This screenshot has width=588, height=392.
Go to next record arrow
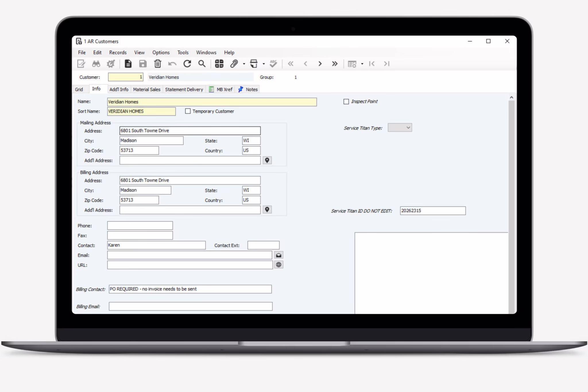(x=320, y=64)
